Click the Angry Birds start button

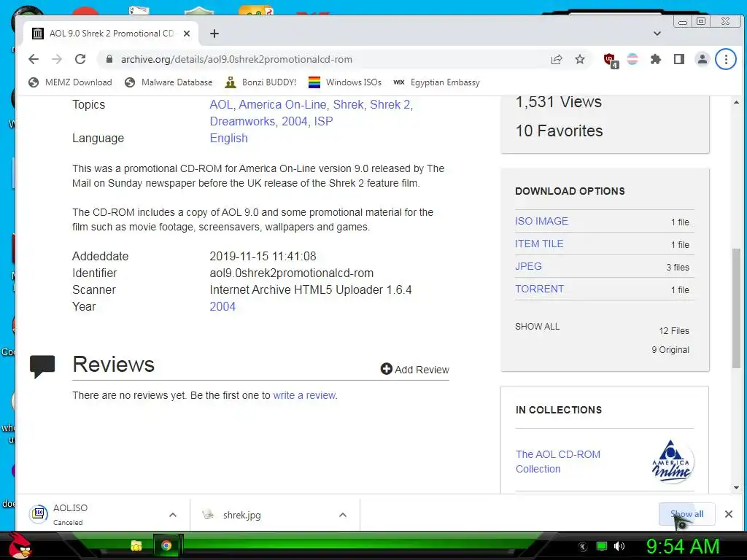[20, 545]
